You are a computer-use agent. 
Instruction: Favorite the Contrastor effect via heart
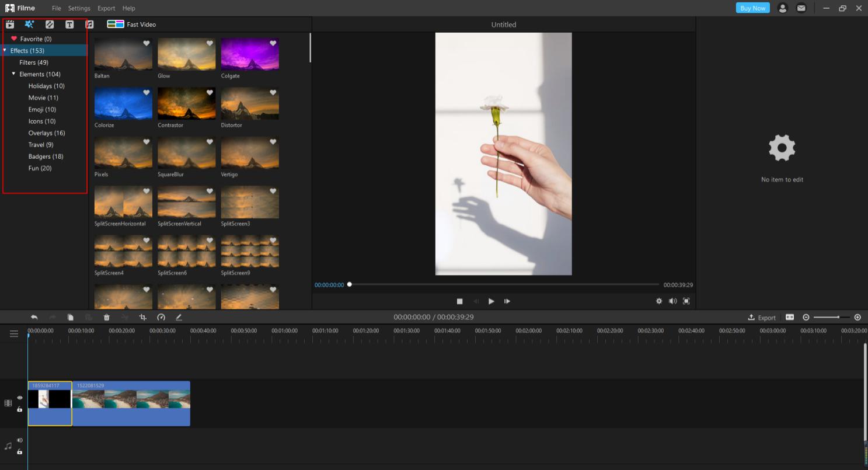pyautogui.click(x=210, y=92)
